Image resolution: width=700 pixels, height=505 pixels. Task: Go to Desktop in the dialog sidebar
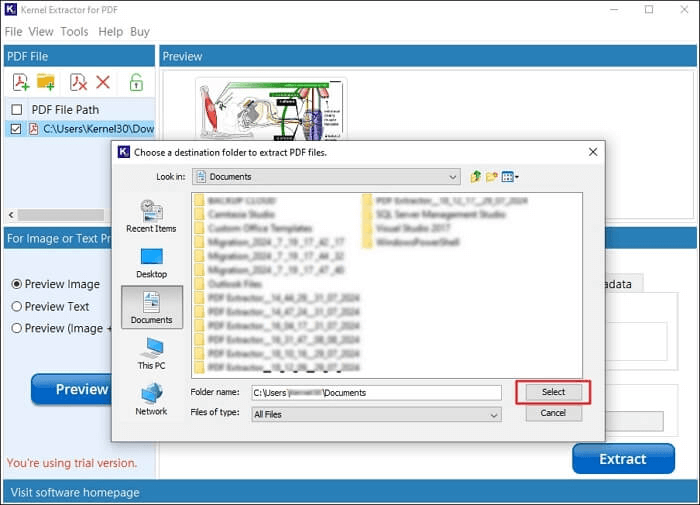[151, 263]
